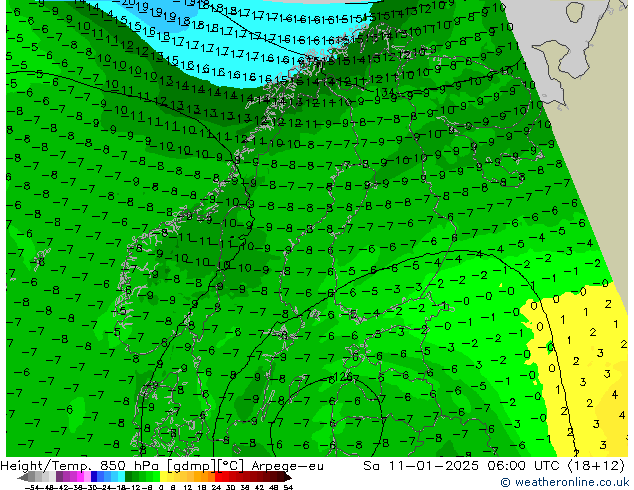Click the "Sa 11-01-2025" forecast date
Image resolution: width=634 pixels, height=490 pixels.
point(422,466)
